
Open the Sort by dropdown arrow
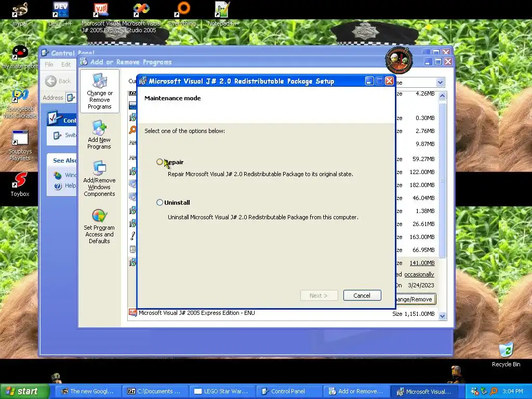point(440,83)
